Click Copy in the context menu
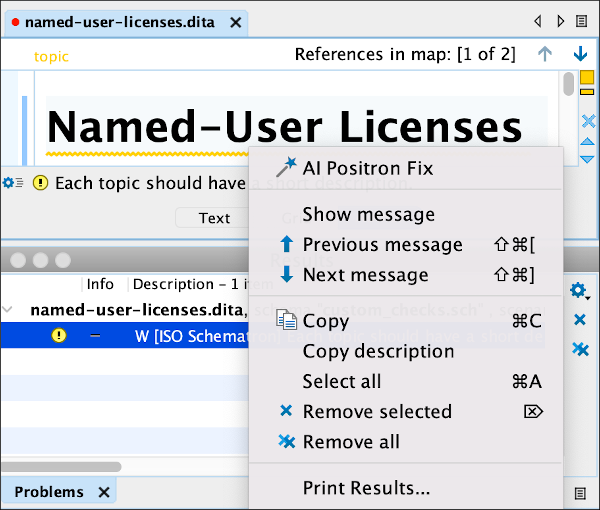This screenshot has height=510, width=600. point(325,321)
